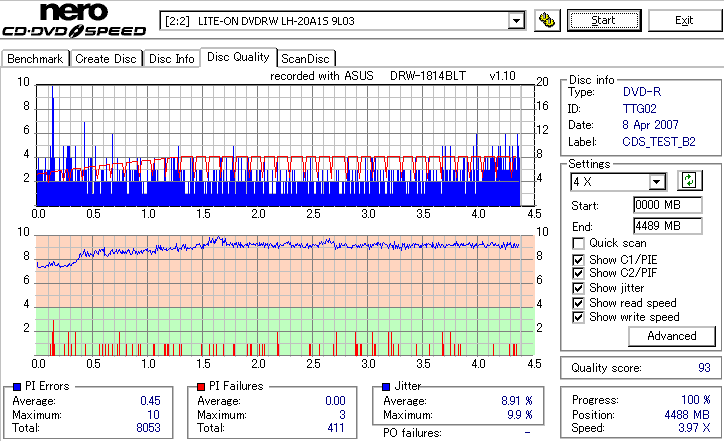724x441 pixels.
Task: Enable the Quick scan checkbox
Action: pyautogui.click(x=578, y=243)
